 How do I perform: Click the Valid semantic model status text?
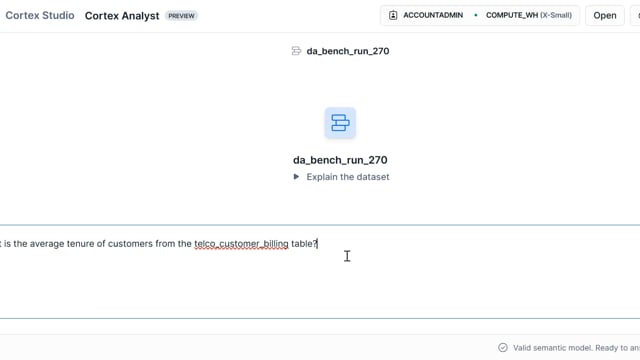[576, 348]
